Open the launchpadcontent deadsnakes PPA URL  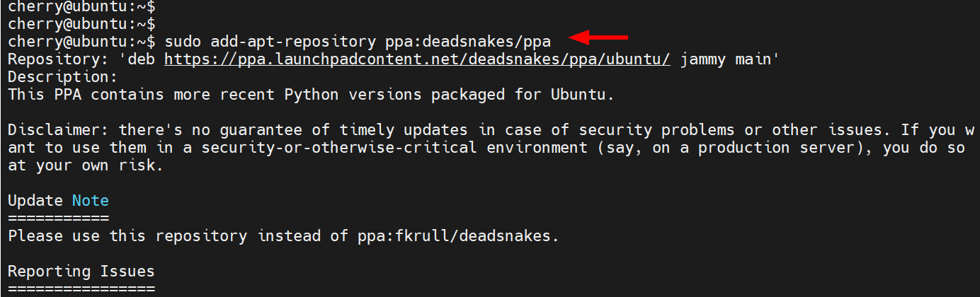point(417,59)
